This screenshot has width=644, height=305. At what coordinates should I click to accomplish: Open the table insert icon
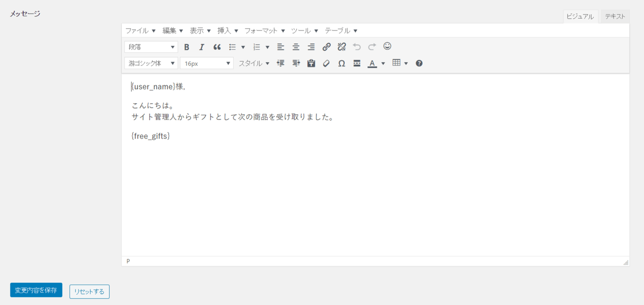[x=396, y=63]
